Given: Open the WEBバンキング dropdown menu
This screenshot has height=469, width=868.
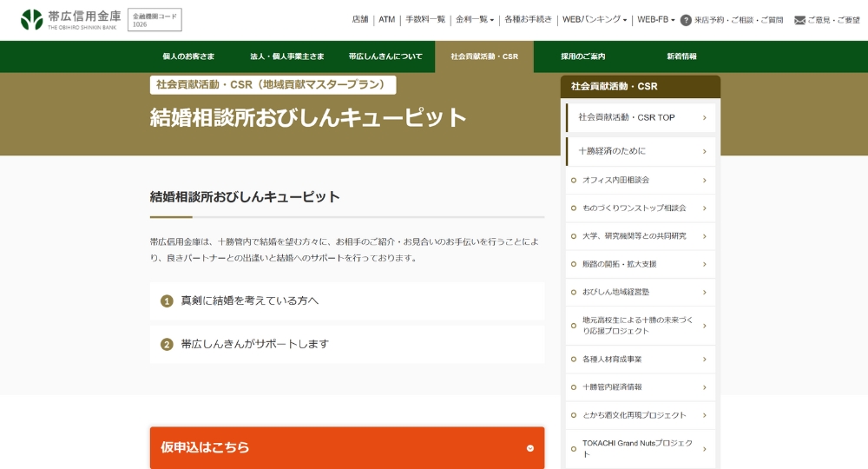Looking at the screenshot, I should (x=595, y=19).
